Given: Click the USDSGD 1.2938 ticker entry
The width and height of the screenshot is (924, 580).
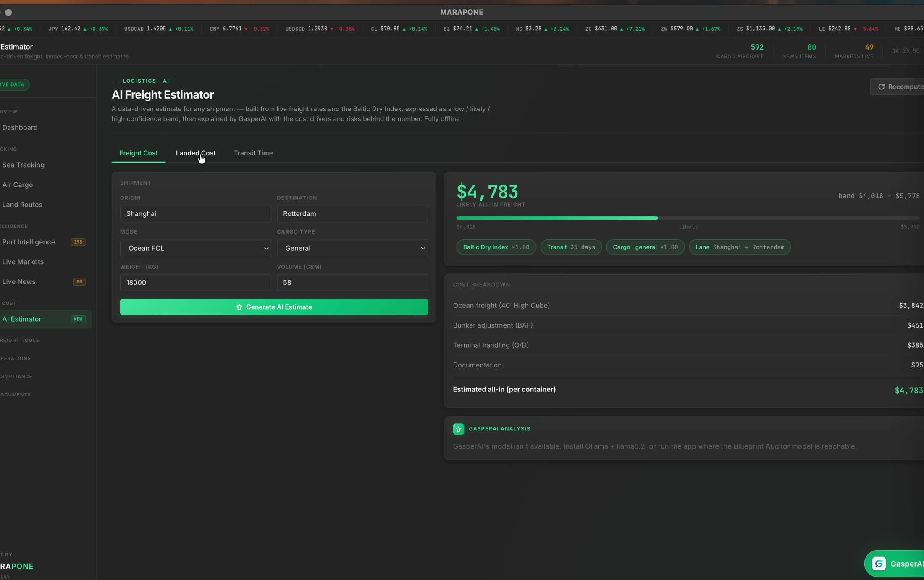Looking at the screenshot, I should pyautogui.click(x=320, y=29).
